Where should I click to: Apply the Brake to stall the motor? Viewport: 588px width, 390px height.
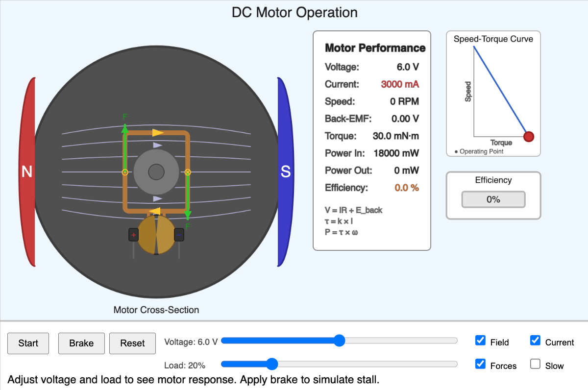(x=81, y=343)
